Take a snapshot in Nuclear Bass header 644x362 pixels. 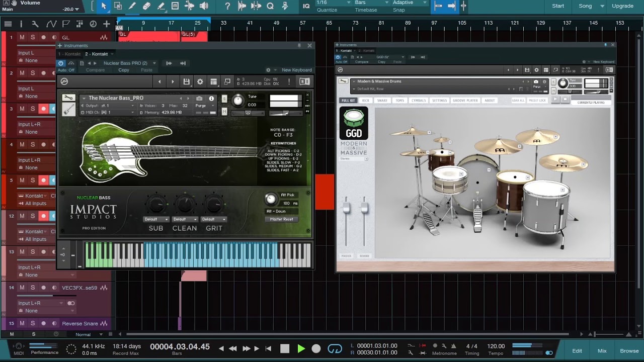[200, 99]
